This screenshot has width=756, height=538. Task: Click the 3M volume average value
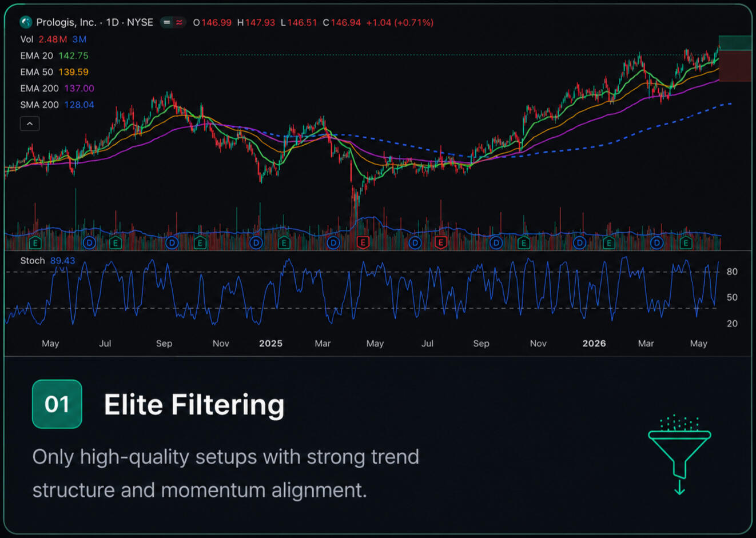point(79,39)
